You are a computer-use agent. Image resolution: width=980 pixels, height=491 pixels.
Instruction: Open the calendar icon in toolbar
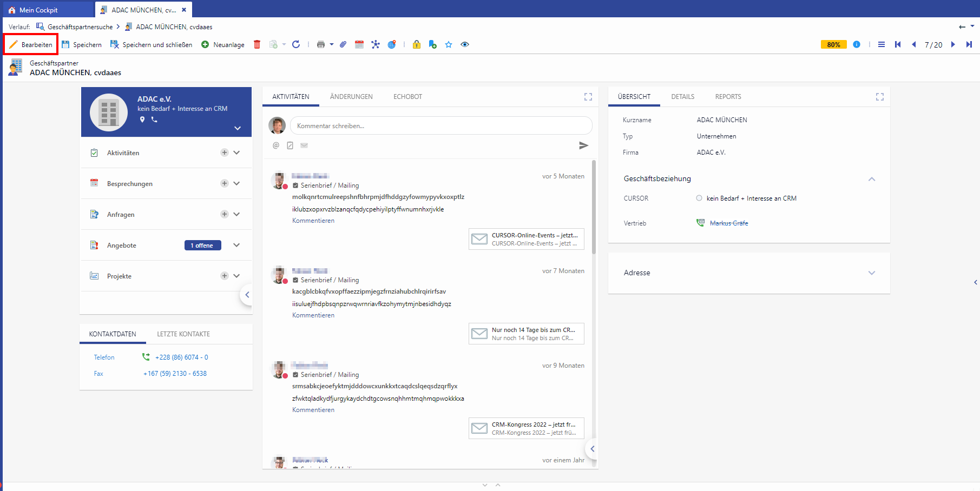tap(359, 44)
